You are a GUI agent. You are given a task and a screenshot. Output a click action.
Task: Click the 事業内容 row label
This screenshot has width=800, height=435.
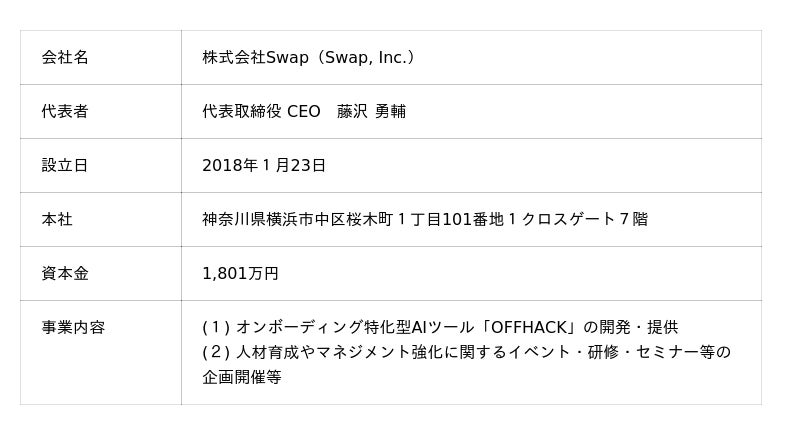[73, 327]
